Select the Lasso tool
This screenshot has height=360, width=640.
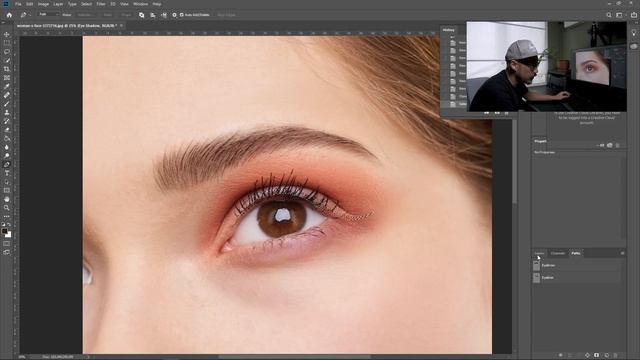(x=7, y=51)
